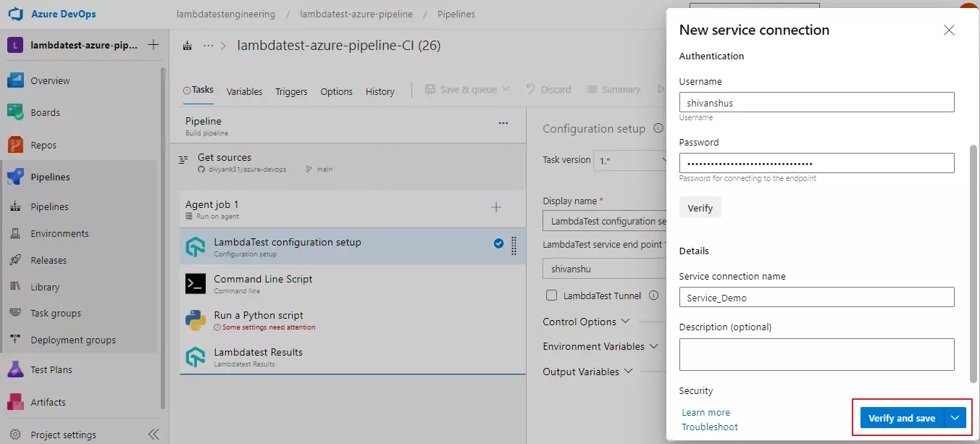This screenshot has height=444, width=980.
Task: Click the Description optional text field
Action: pos(816,354)
